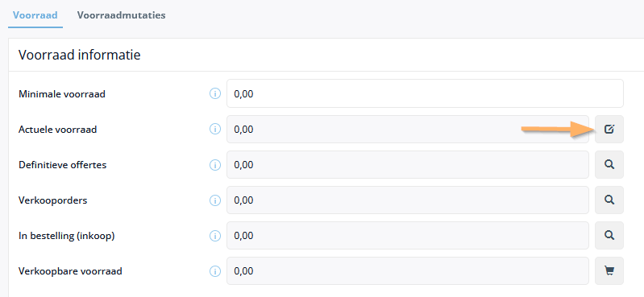Click the info icon beside Verkoopbare voorraad
The width and height of the screenshot is (644, 297).
[x=215, y=271]
